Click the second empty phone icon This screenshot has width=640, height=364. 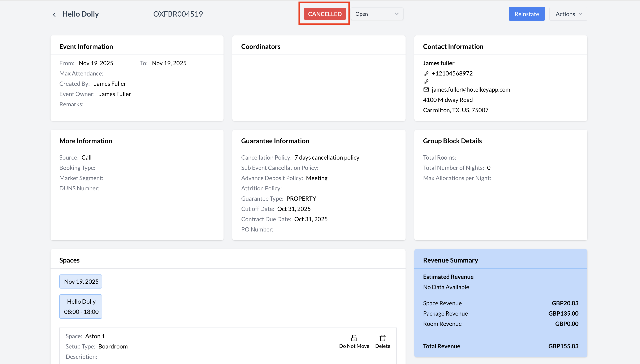pyautogui.click(x=426, y=81)
